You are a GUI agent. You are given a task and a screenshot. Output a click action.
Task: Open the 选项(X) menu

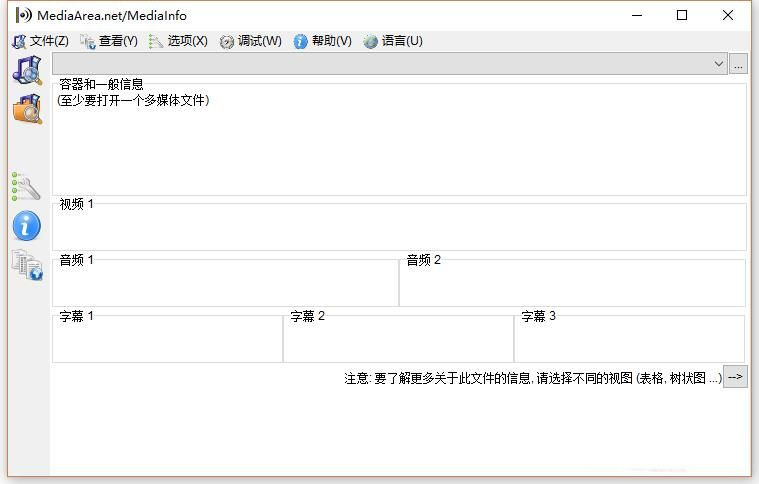pos(178,41)
